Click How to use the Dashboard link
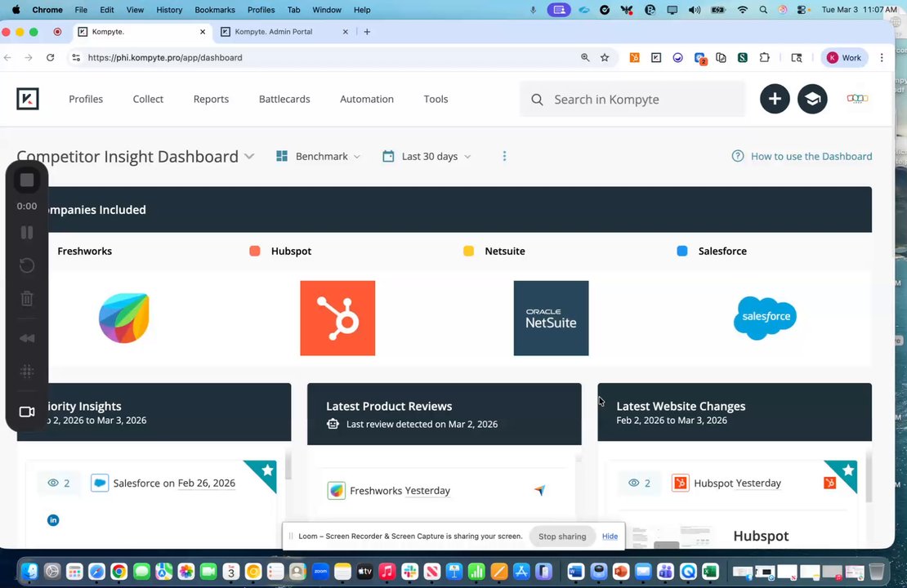 (811, 156)
